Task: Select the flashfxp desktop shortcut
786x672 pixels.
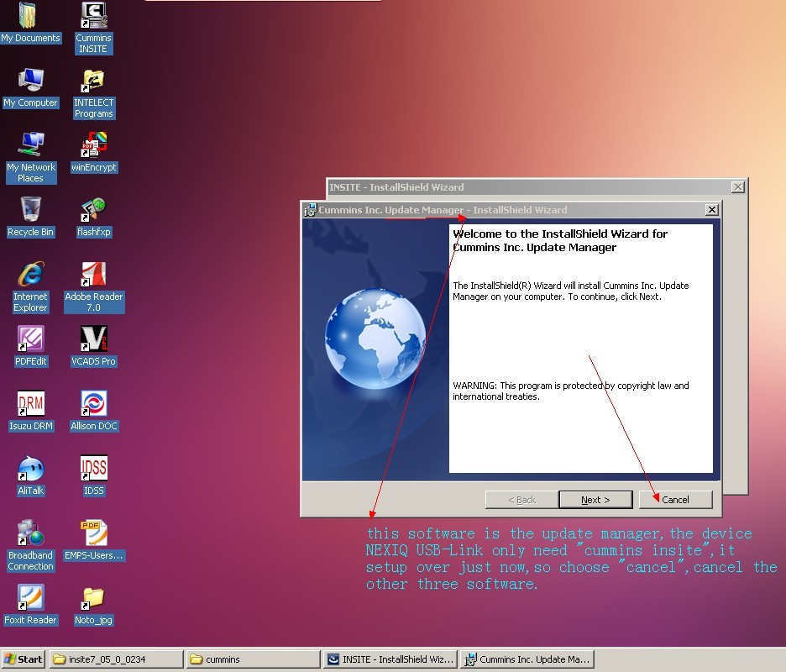Action: 93,210
